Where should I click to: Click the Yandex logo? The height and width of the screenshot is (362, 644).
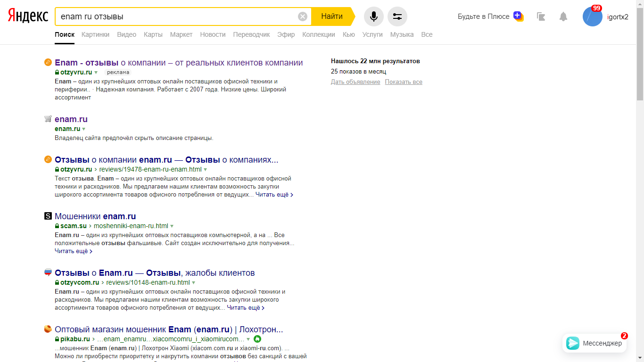[x=28, y=16]
